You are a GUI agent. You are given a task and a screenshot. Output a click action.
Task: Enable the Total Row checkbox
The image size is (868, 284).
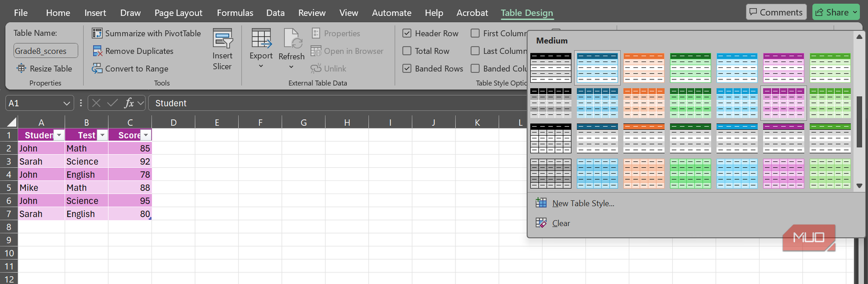coord(407,51)
